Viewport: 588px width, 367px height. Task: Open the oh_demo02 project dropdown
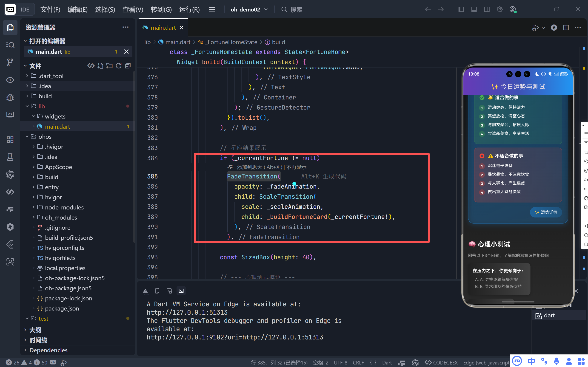pos(249,9)
